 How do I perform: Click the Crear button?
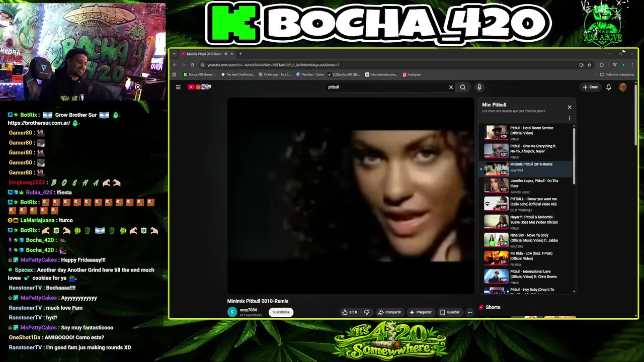pos(590,87)
